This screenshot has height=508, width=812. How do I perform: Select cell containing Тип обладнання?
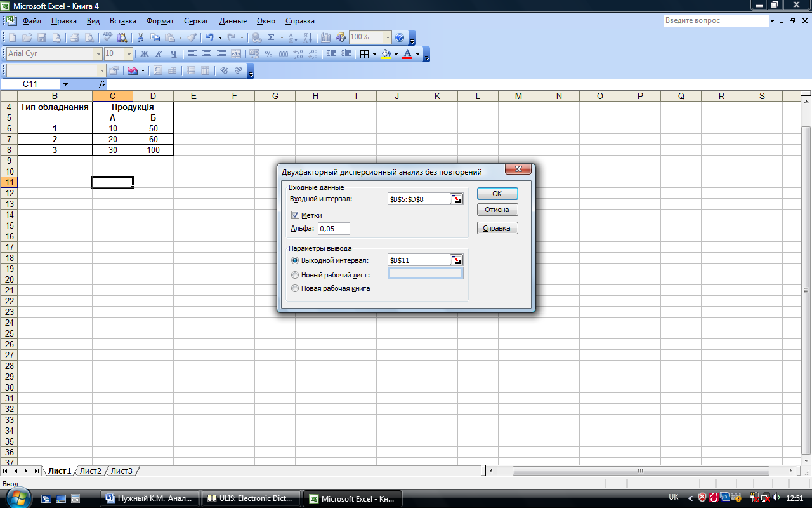(55, 107)
